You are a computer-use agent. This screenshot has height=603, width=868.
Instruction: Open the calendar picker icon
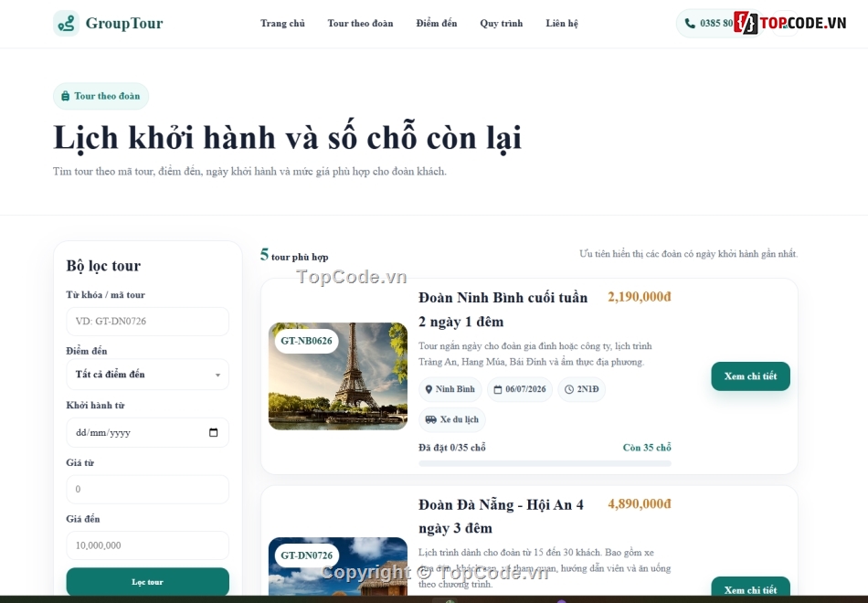point(214,432)
